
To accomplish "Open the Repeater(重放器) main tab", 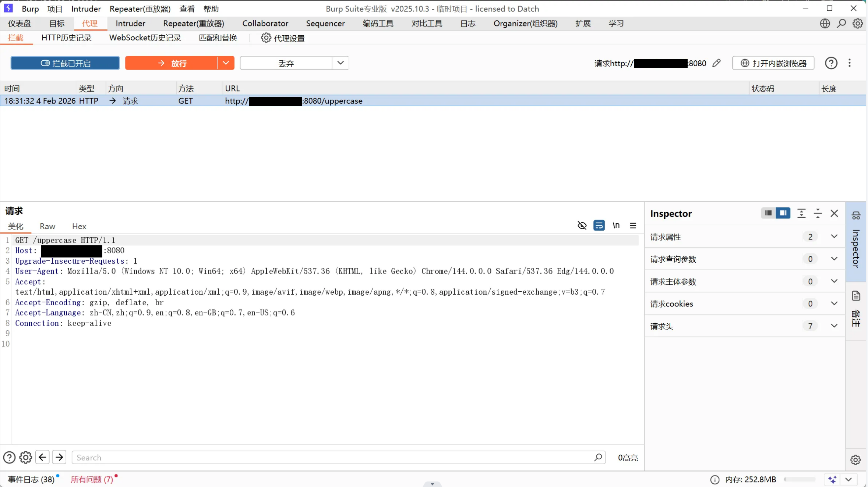I will (194, 24).
